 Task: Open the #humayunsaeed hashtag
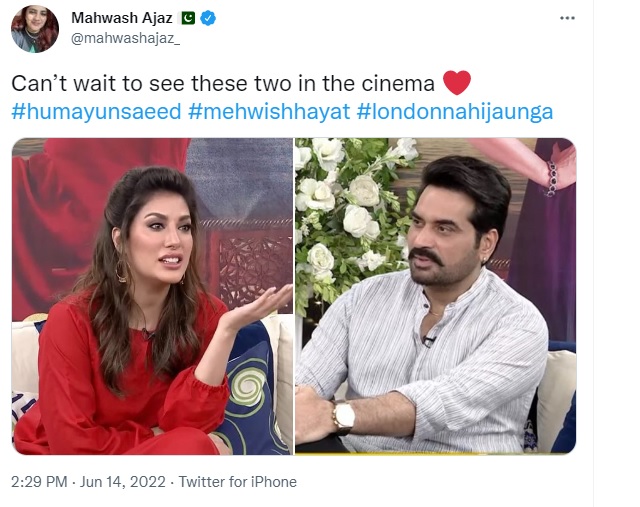click(96, 111)
